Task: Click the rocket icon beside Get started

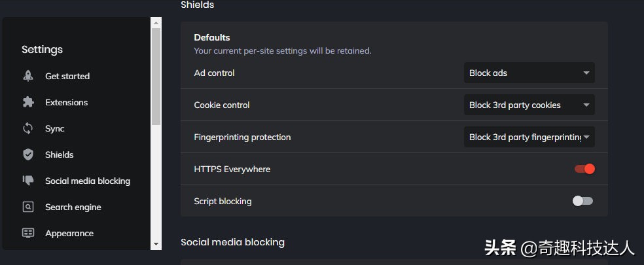Action: pyautogui.click(x=28, y=76)
